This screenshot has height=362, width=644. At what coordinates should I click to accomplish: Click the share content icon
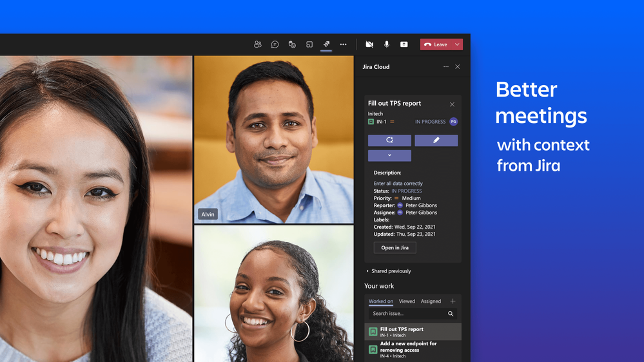(404, 44)
